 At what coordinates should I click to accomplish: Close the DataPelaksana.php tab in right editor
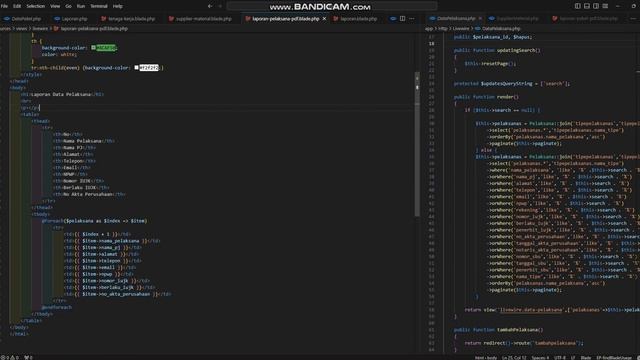pos(480,19)
